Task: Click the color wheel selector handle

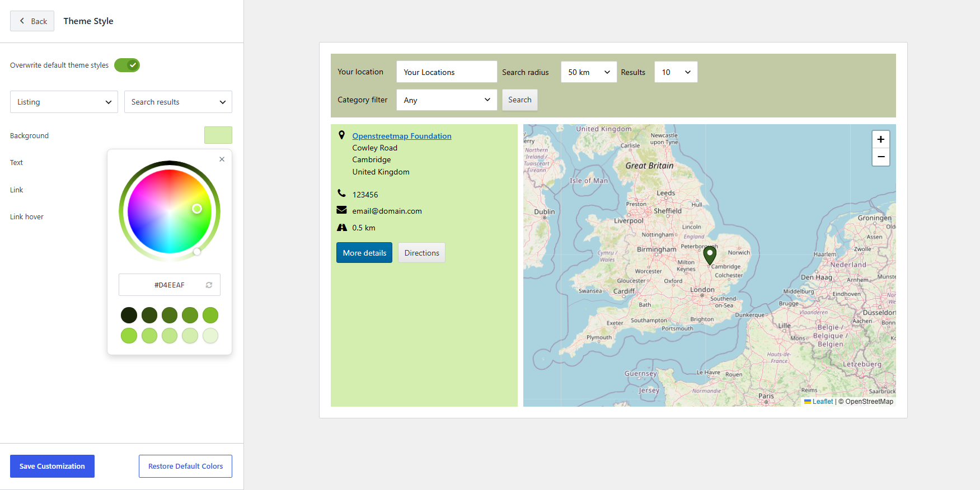Action: (197, 209)
